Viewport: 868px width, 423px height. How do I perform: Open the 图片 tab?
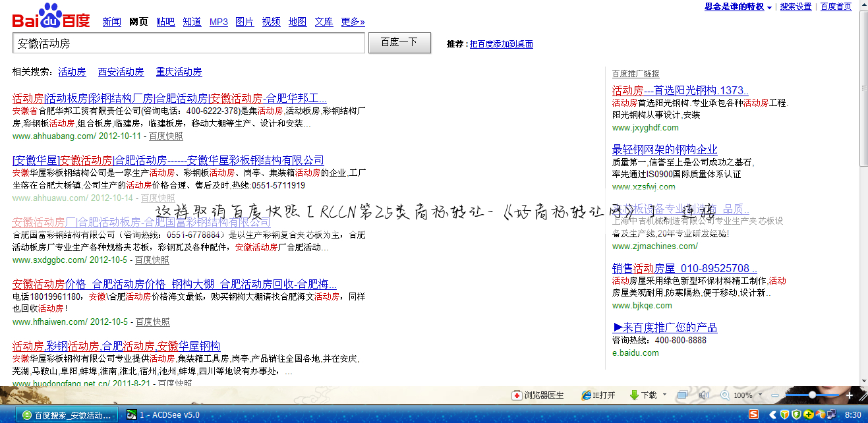pos(245,22)
